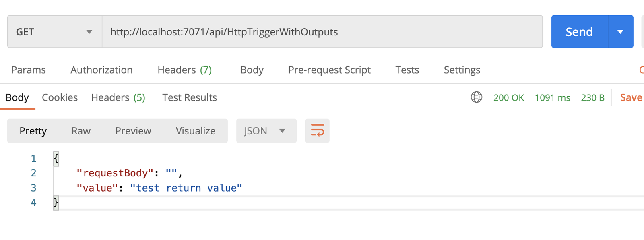Viewport: 644px width, 240px height.
Task: Switch to the Authorization tab
Action: [101, 70]
